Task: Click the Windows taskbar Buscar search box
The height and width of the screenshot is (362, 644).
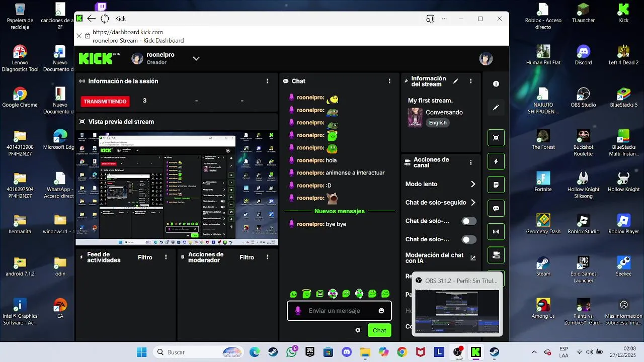Action: (x=198, y=352)
